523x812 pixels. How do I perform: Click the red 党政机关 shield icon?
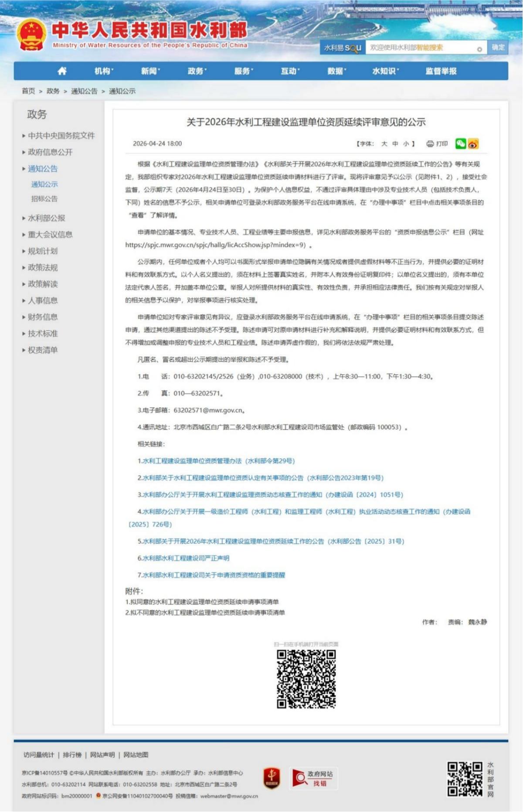click(x=272, y=778)
